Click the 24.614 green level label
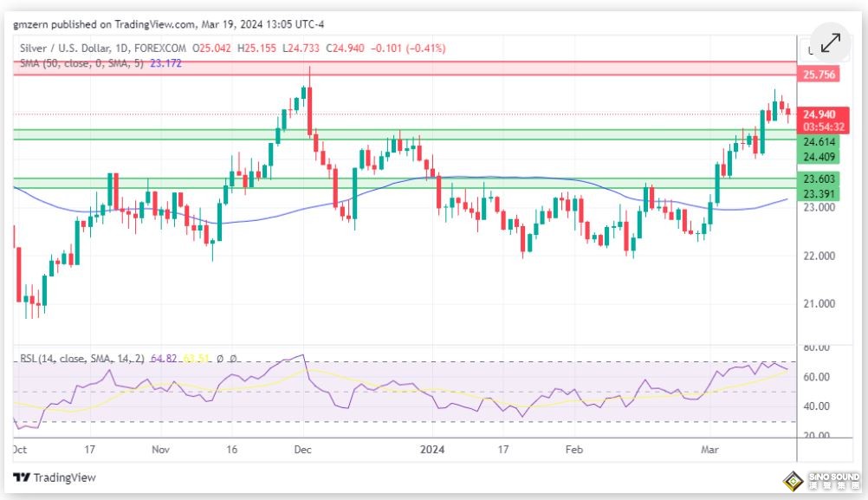The image size is (868, 500). tap(819, 142)
